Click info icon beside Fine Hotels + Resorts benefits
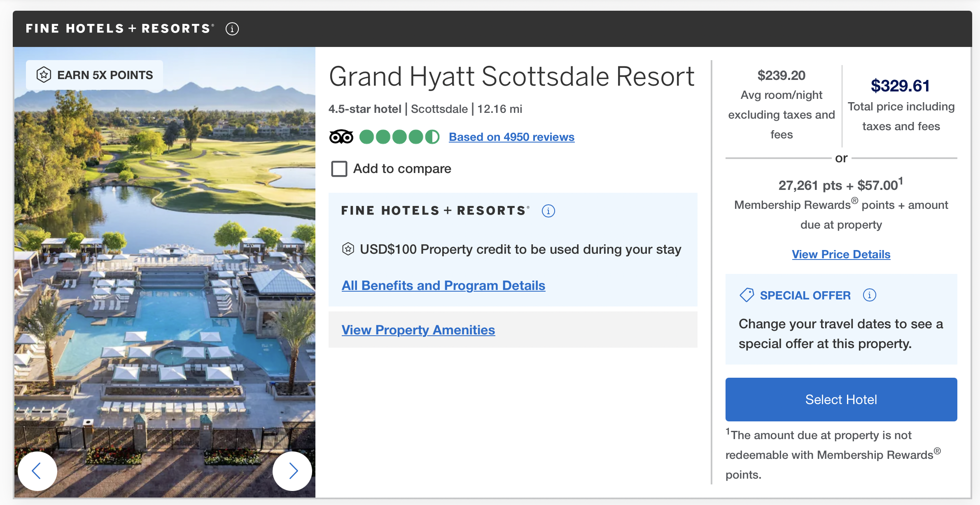Viewport: 980px width, 505px height. (x=548, y=211)
